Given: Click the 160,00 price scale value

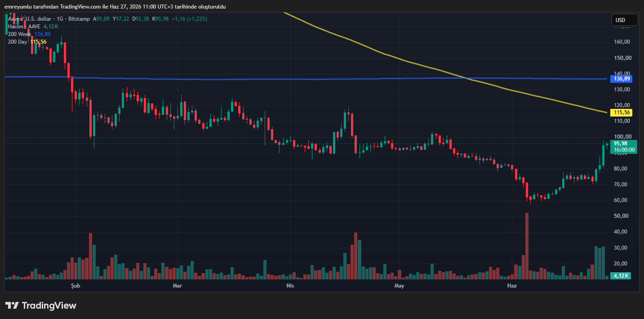Looking at the screenshot, I should coord(622,42).
